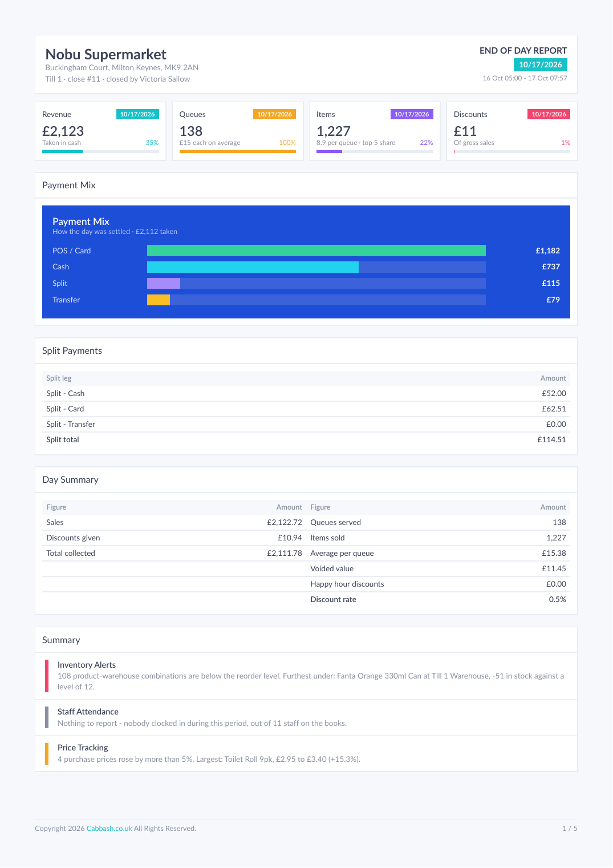Open the Cabbash.co.uk footer link
Viewport: 613px width, 868px height.
109,829
